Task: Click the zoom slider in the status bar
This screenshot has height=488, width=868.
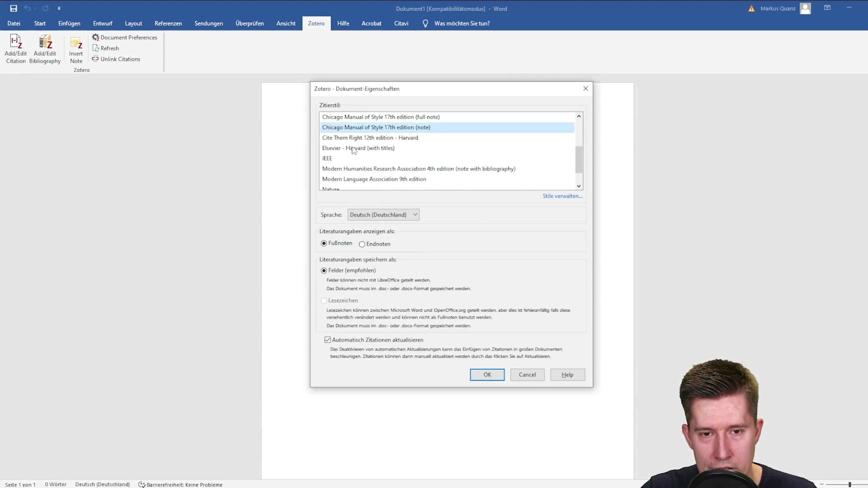Action: [x=849, y=484]
